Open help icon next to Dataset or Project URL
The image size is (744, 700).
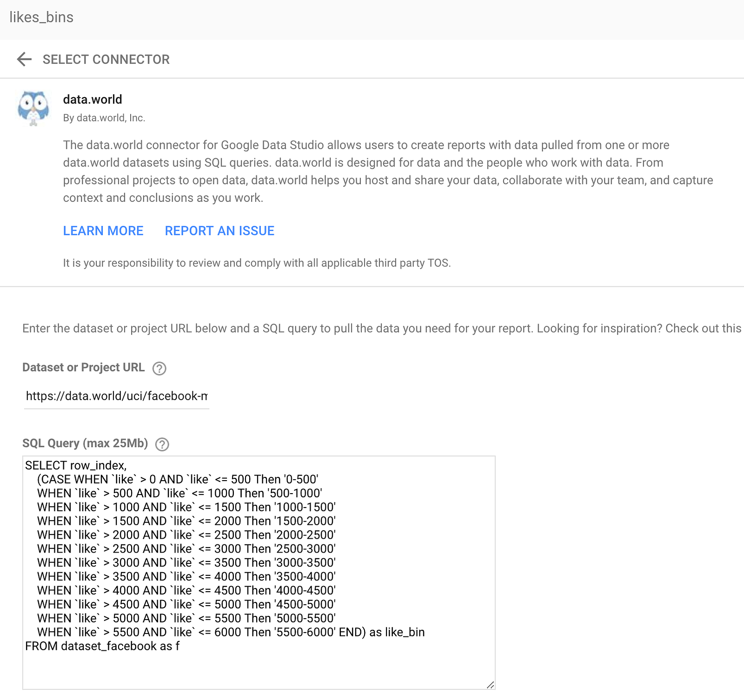pyautogui.click(x=159, y=368)
